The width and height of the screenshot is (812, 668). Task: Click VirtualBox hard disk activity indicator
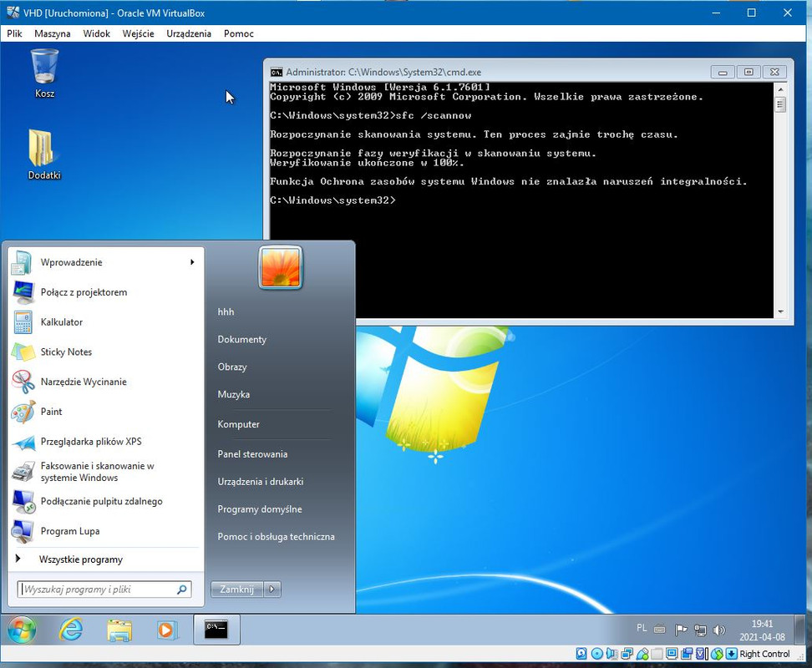tap(581, 654)
